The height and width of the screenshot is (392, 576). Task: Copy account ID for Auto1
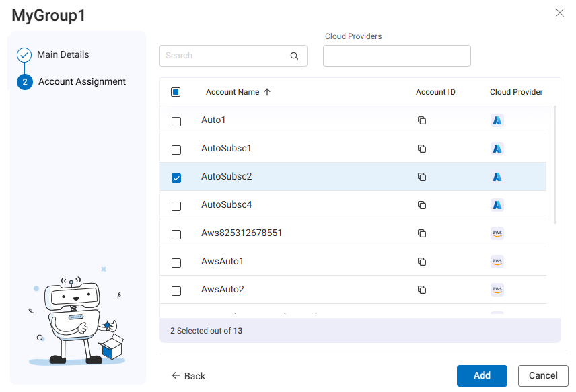[422, 121]
